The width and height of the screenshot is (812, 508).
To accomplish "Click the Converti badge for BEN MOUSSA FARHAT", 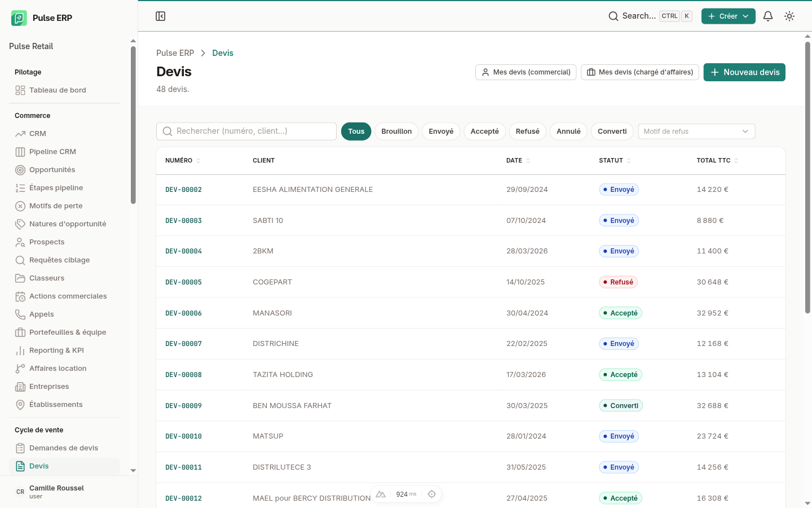I will 621,406.
